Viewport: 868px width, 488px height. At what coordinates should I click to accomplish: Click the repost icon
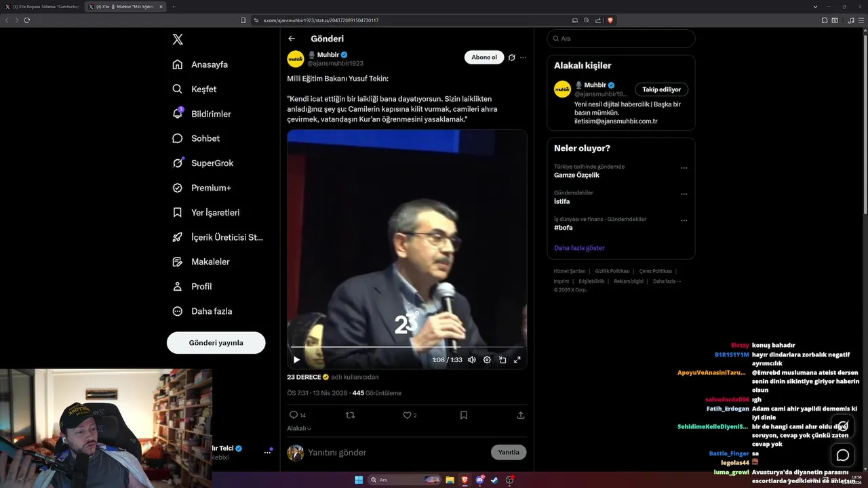(x=351, y=415)
